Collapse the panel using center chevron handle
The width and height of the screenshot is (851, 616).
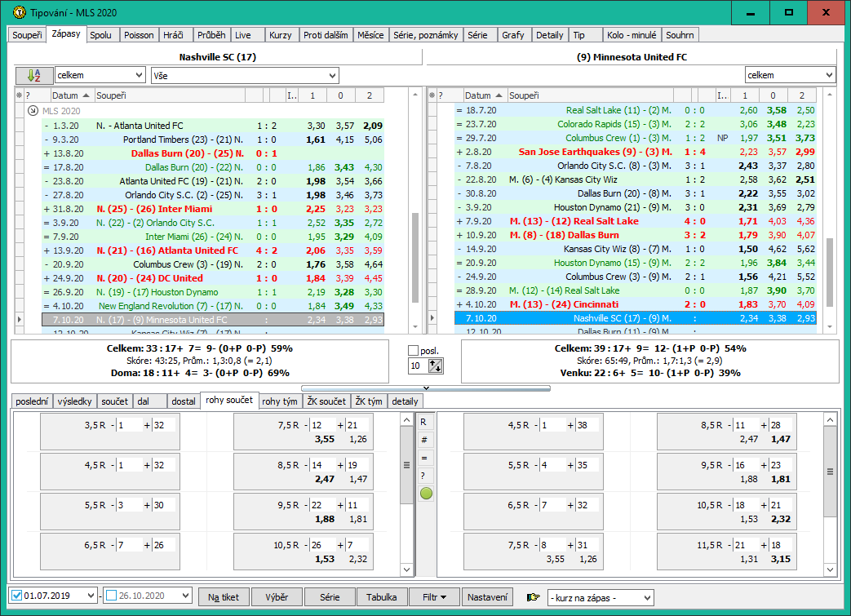click(x=426, y=388)
